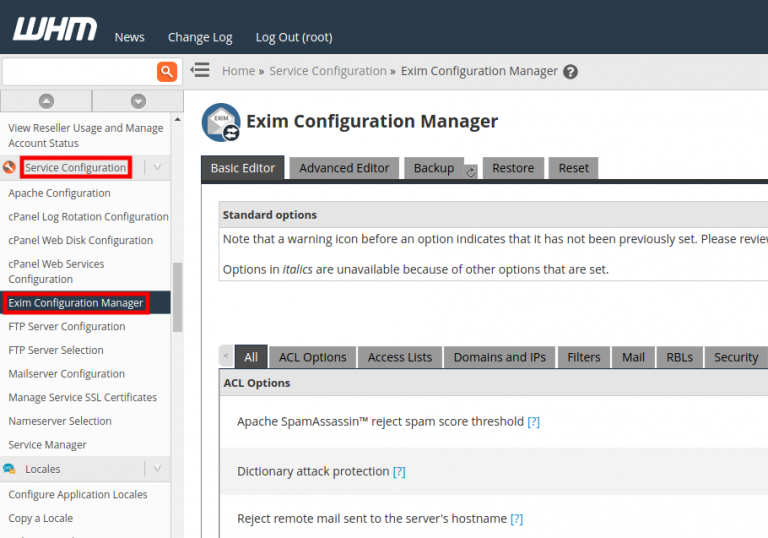
Task: Collapse all sidebar sections with up arrow icon
Action: (x=46, y=101)
